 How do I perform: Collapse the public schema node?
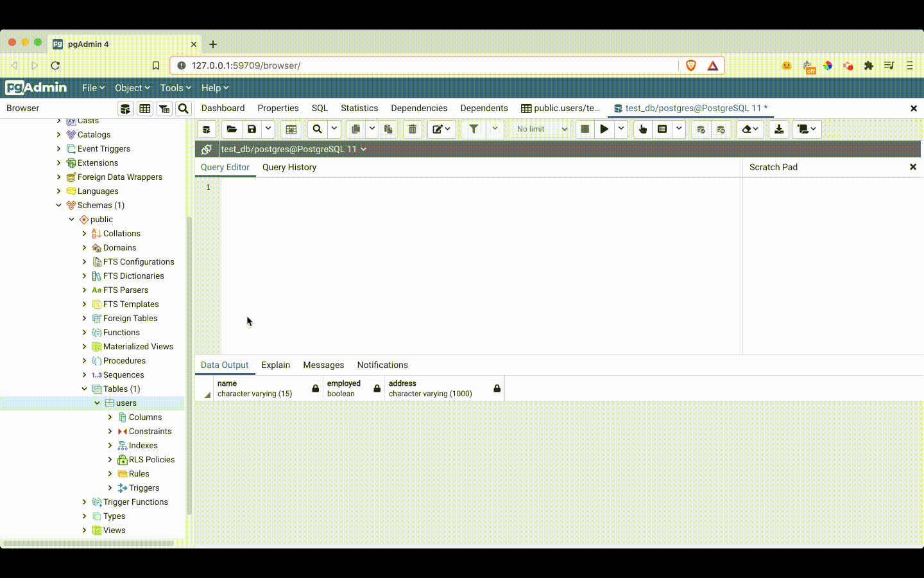(x=72, y=220)
